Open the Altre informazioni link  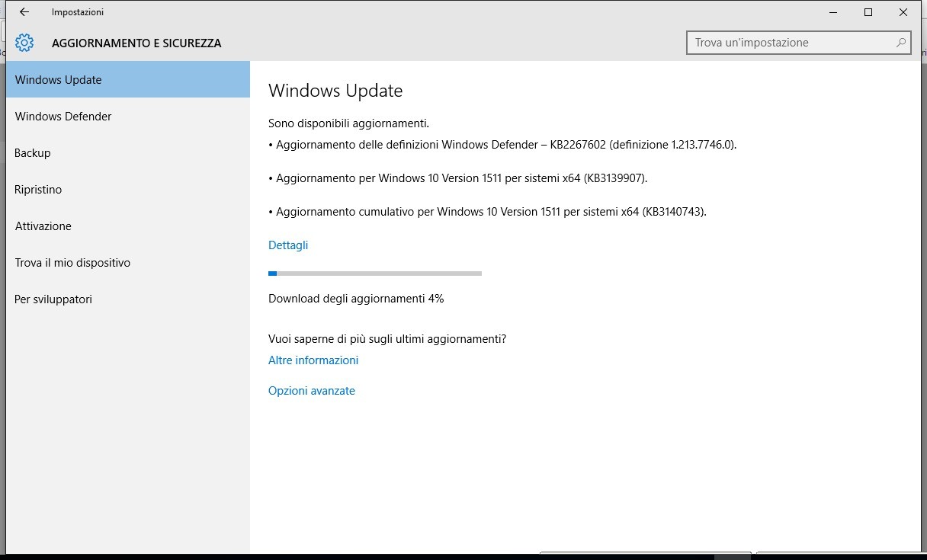point(313,360)
